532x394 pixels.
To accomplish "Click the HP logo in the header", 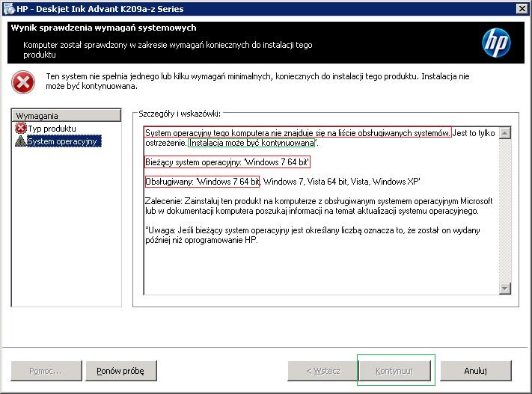I will click(x=495, y=43).
